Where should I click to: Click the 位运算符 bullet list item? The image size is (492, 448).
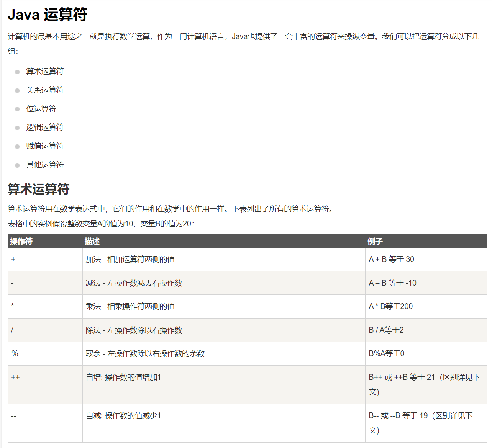pos(41,109)
